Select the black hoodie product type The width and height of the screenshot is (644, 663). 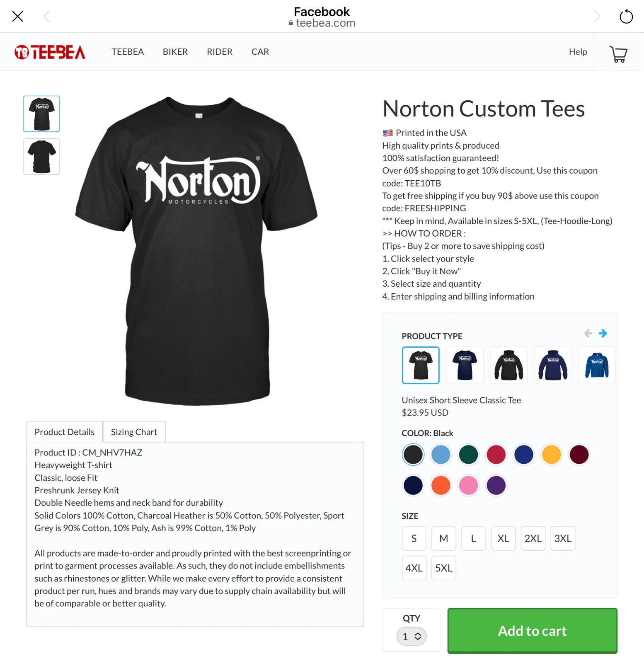pos(508,365)
